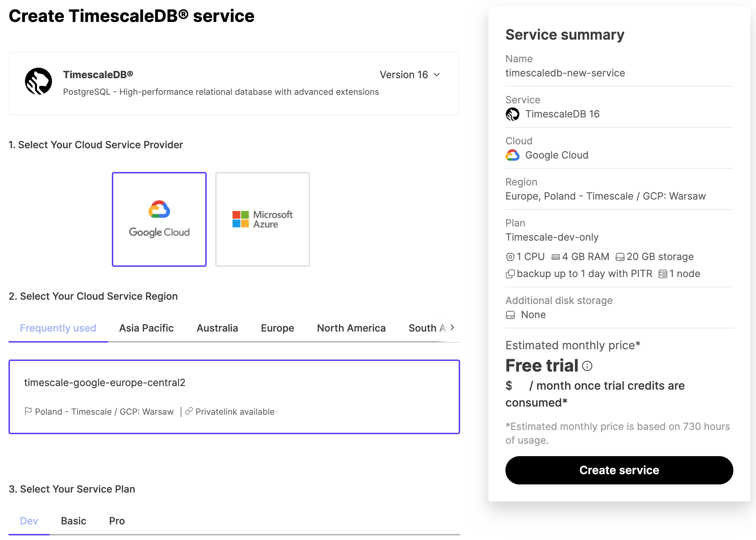Select the Europe region tab
The height and width of the screenshot is (540, 756).
click(x=277, y=328)
